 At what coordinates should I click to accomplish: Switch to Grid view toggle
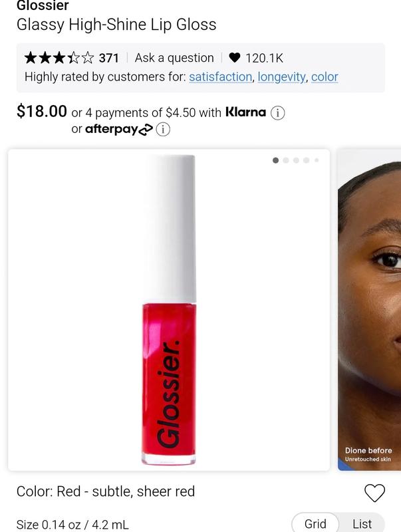(315, 523)
